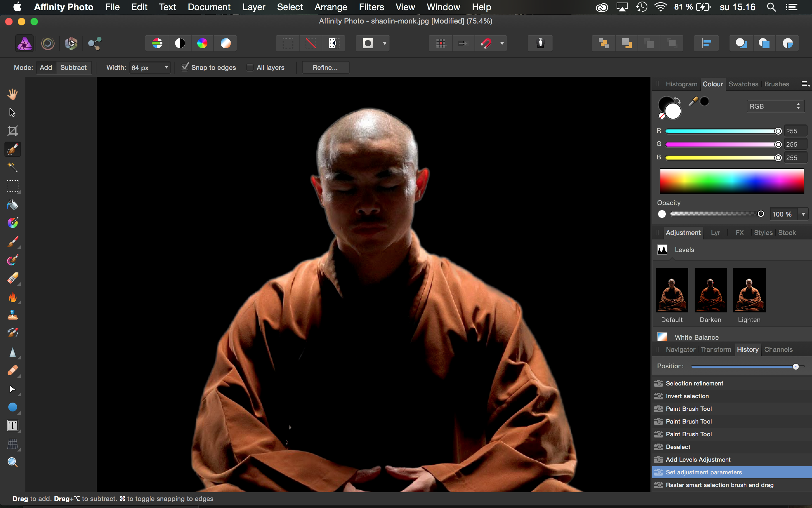Switch to the Swatches tab
The height and width of the screenshot is (508, 812).
(743, 84)
